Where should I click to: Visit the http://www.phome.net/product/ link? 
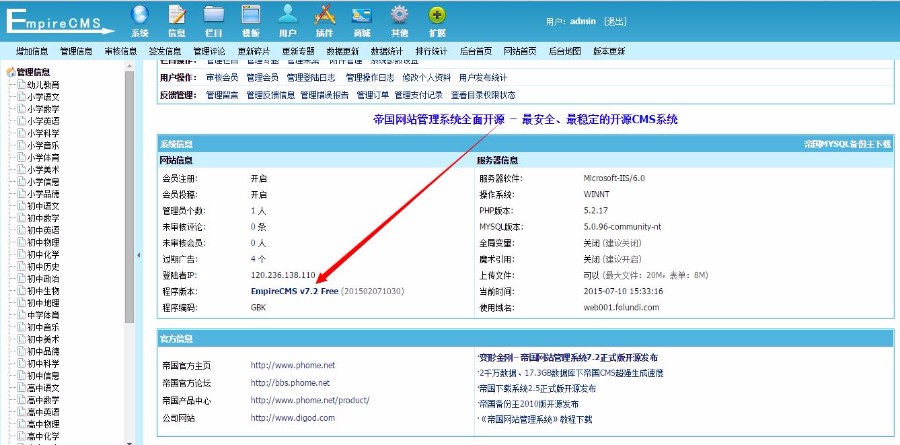pyautogui.click(x=310, y=400)
